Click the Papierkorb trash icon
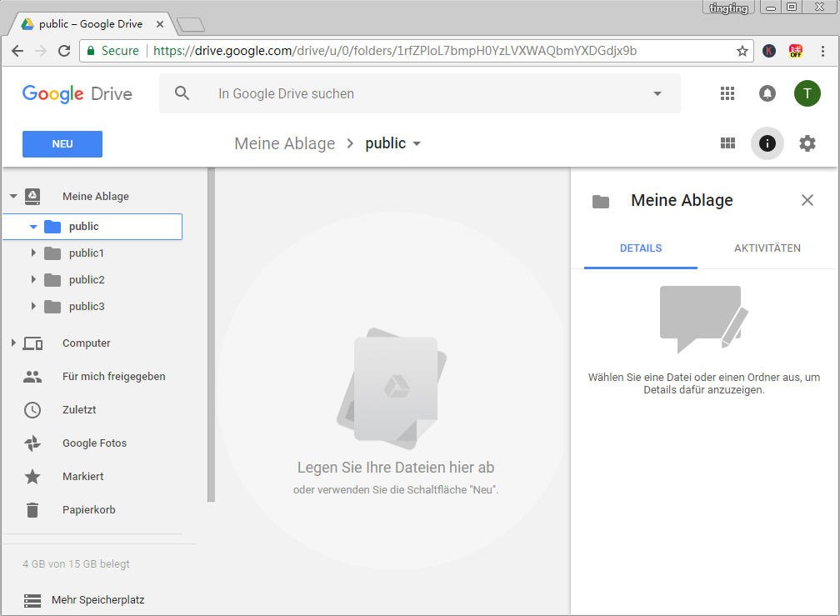The height and width of the screenshot is (616, 840). [32, 510]
